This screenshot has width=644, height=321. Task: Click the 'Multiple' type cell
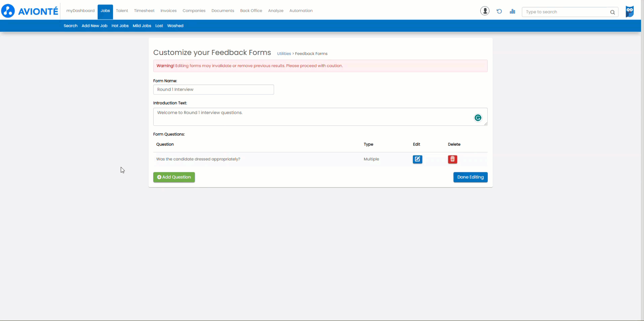(371, 159)
